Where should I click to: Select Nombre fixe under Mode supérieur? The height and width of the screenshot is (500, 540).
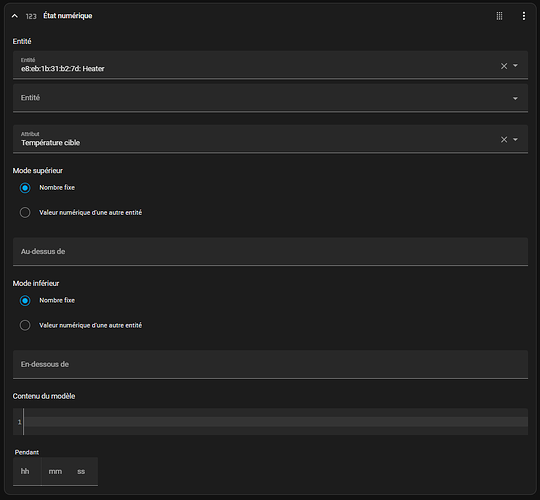[x=25, y=188]
